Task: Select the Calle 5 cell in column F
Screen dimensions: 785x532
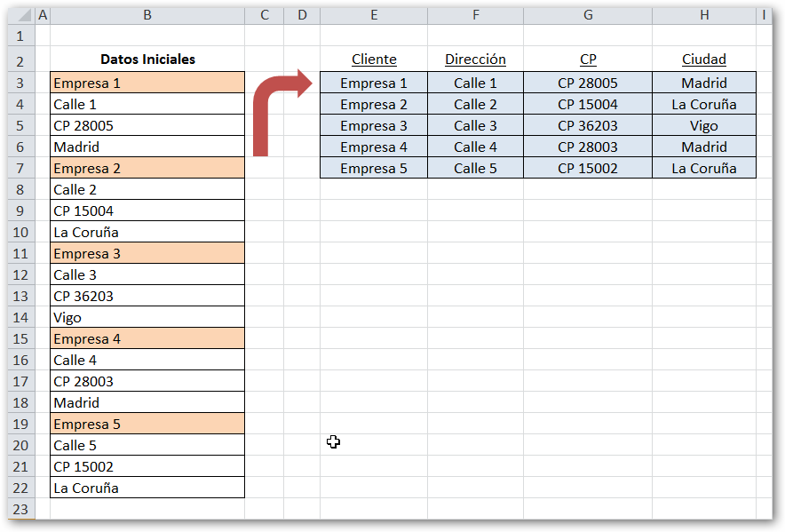Action: 475,168
